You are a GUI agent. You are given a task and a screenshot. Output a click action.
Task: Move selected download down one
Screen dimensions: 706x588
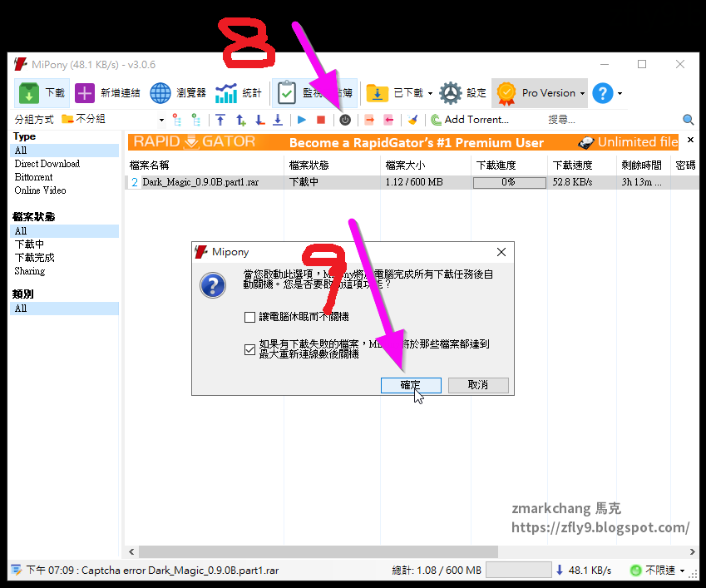pos(259,120)
